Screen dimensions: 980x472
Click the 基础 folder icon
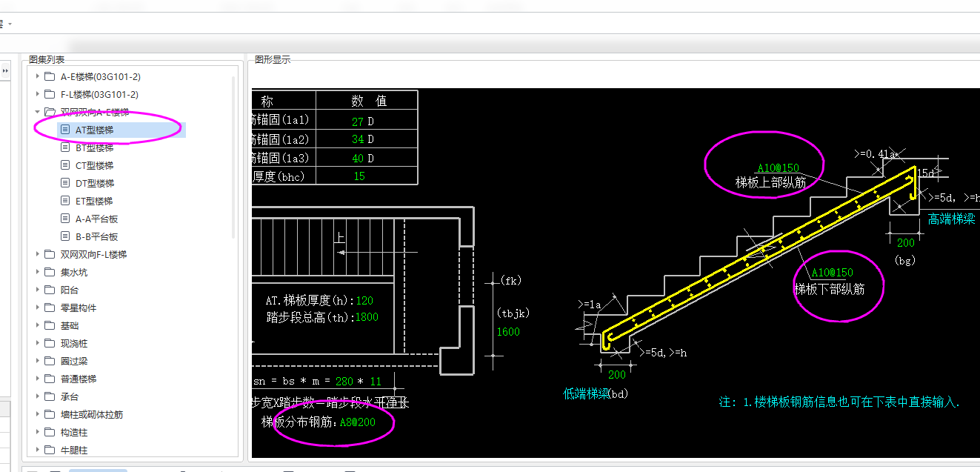50,325
